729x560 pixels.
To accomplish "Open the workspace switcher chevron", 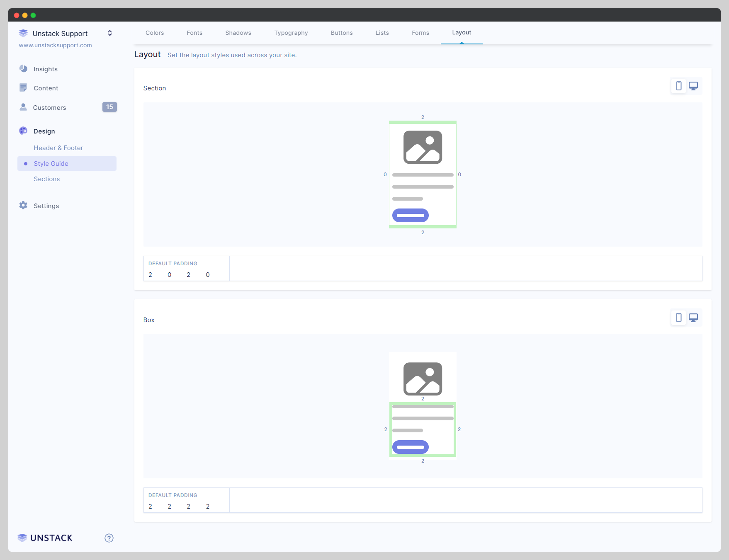I will pyautogui.click(x=109, y=33).
